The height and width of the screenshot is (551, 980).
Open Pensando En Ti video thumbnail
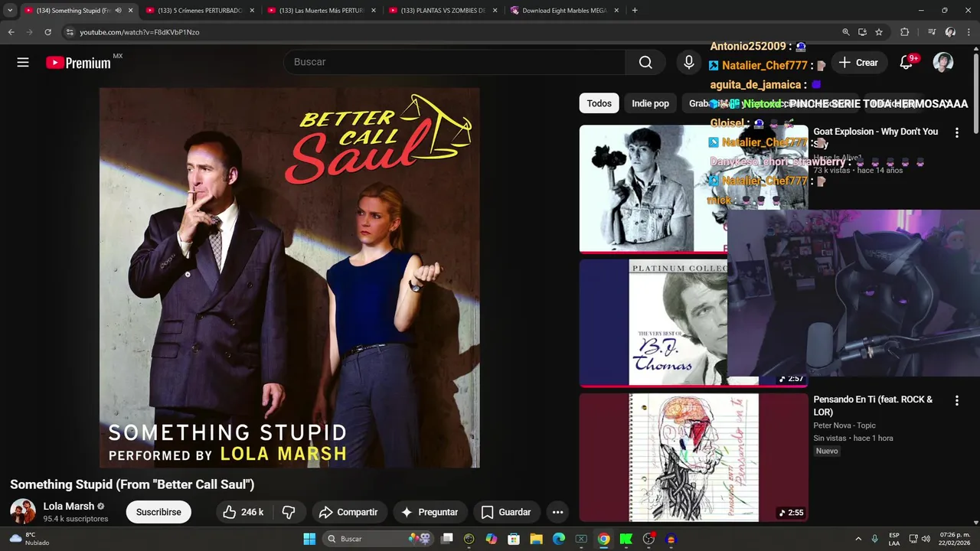tap(694, 458)
